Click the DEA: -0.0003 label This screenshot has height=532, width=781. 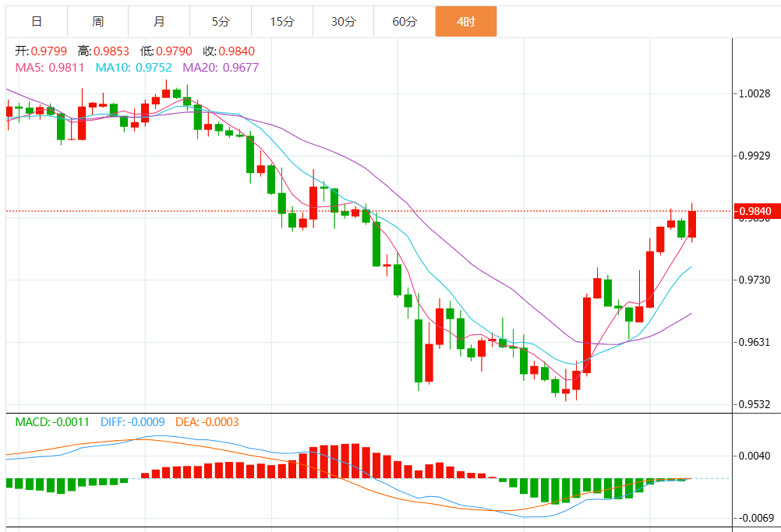(207, 422)
